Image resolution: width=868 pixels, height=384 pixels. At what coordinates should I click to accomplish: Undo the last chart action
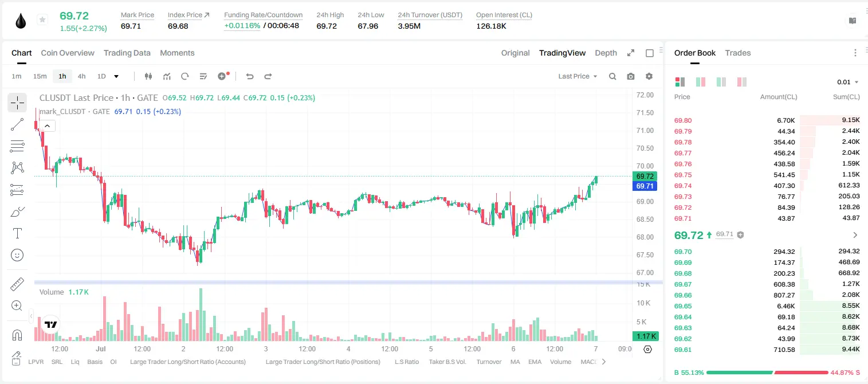[x=249, y=76]
